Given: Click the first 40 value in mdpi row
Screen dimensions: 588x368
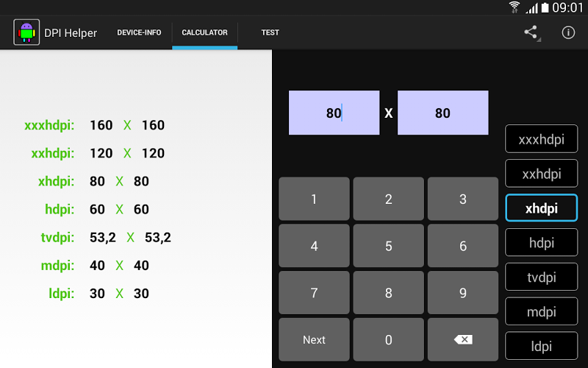Looking at the screenshot, I should [97, 266].
